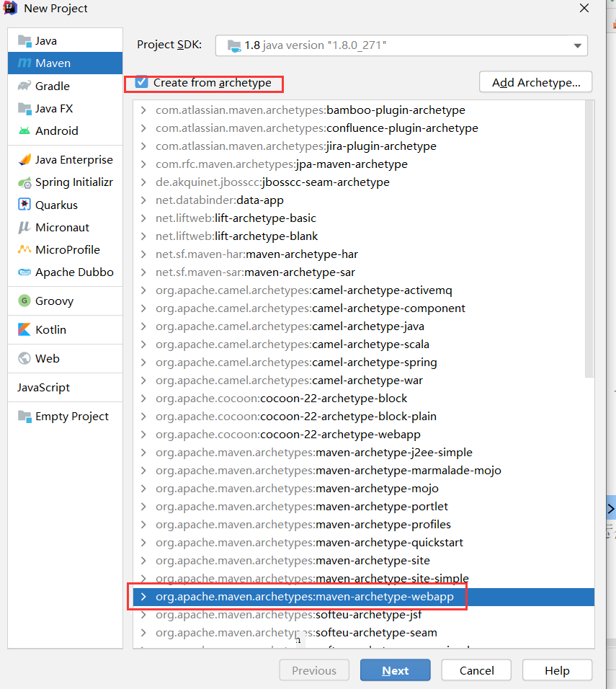This screenshot has height=689, width=616.
Task: Click the Previous button
Action: click(314, 670)
